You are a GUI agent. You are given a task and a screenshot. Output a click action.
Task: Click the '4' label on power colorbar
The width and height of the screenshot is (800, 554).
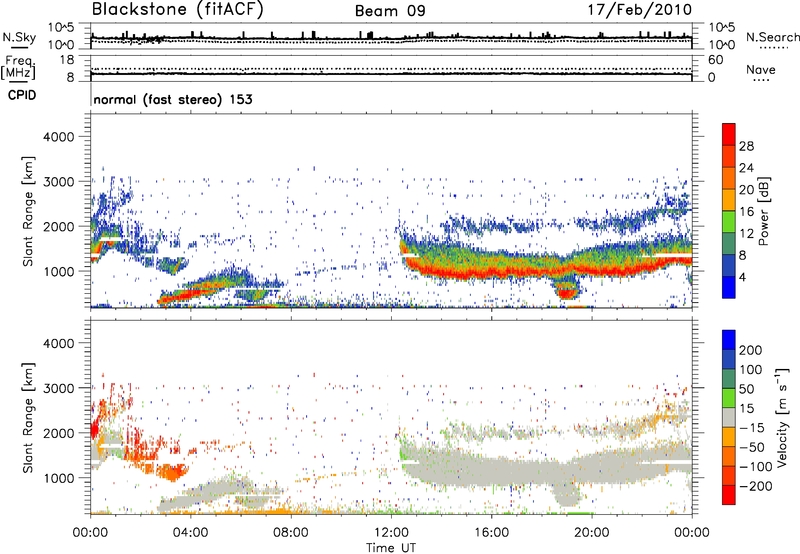pos(742,277)
